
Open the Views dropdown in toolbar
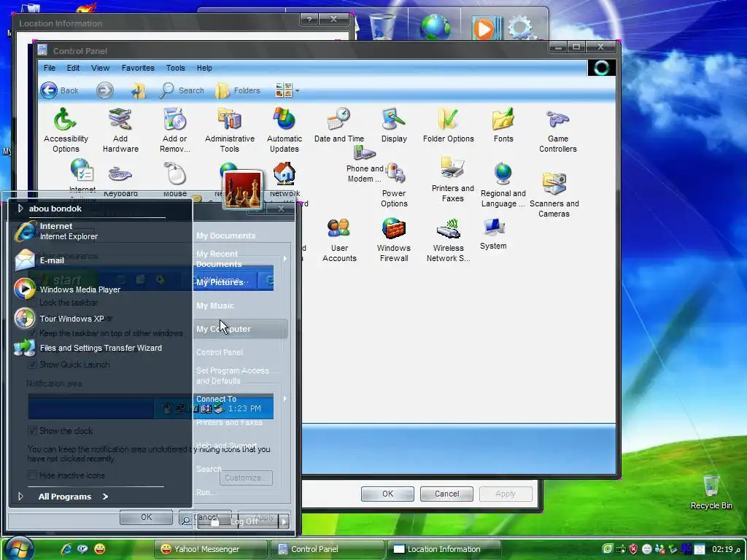click(x=287, y=90)
